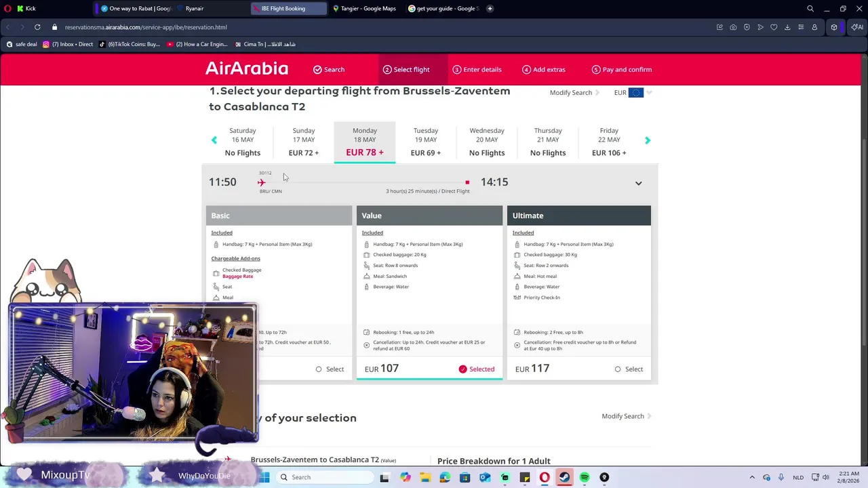The width and height of the screenshot is (868, 488).
Task: Open Microsoft Store from the taskbar
Action: [465, 477]
